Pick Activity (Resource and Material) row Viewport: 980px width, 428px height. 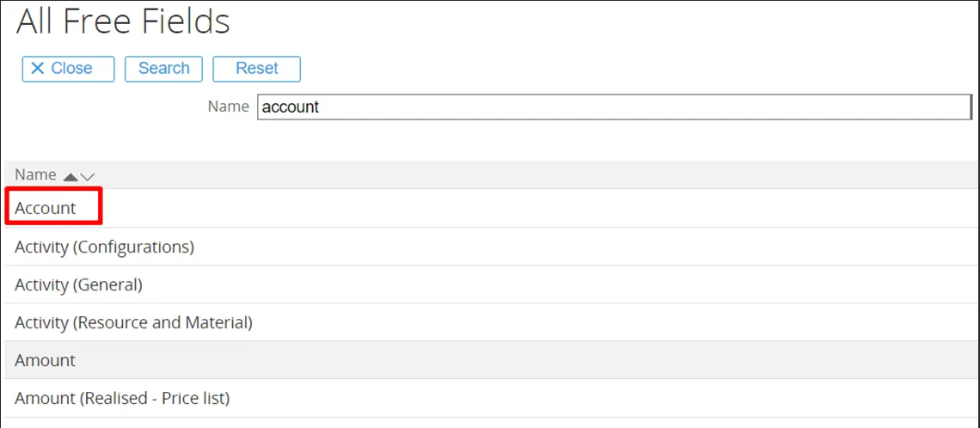tap(133, 322)
